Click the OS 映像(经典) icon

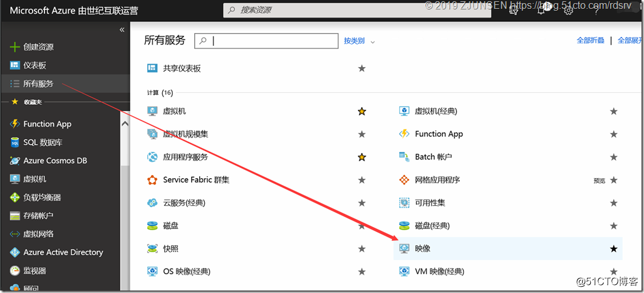coord(152,272)
